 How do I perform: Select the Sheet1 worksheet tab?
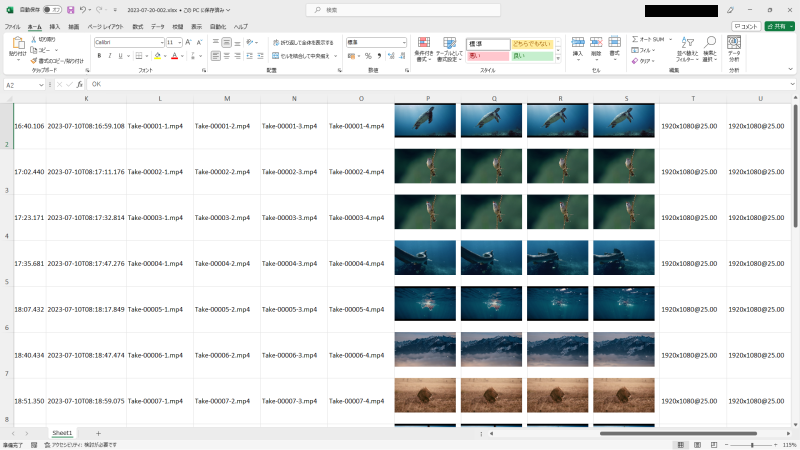(x=62, y=433)
